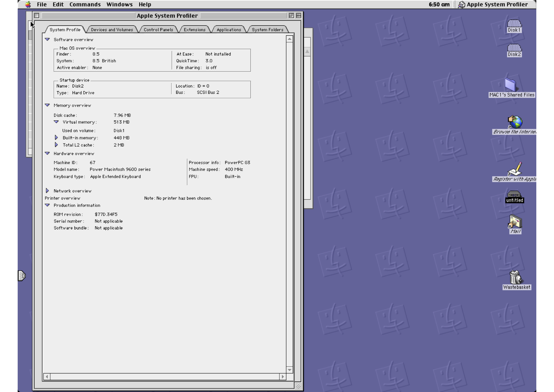Click the 'PowerPC G3' processor value
Image resolution: width=554 pixels, height=392 pixels.
point(237,162)
